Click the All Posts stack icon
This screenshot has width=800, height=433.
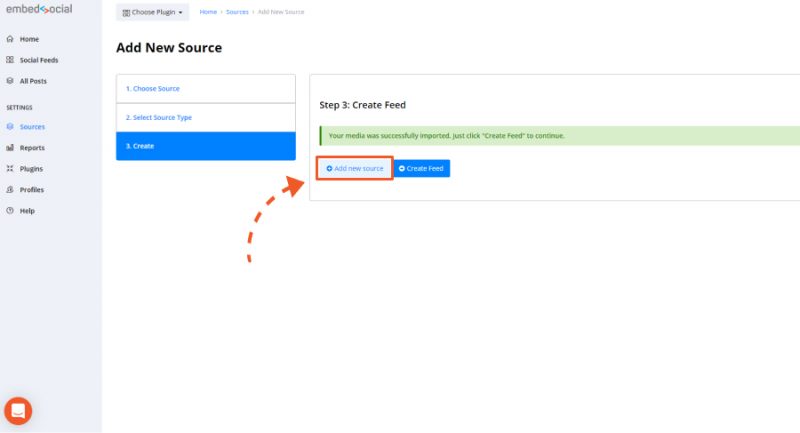coord(10,81)
